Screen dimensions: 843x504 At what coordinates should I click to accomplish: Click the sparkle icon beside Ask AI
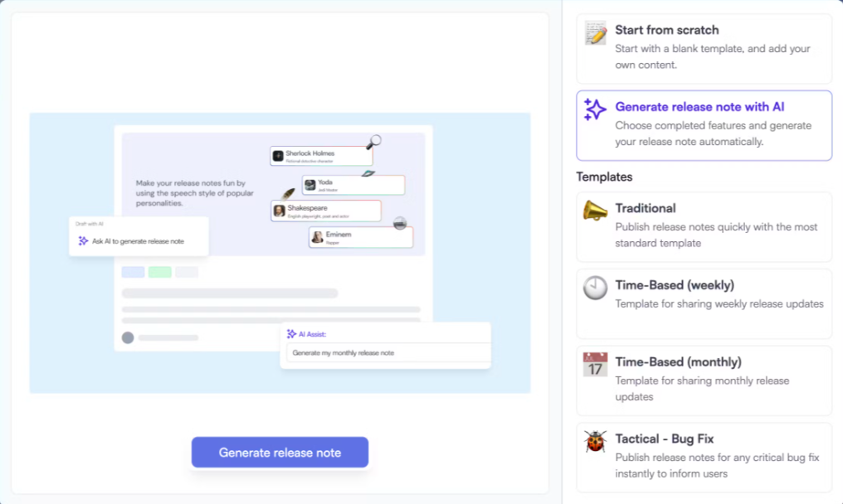pyautogui.click(x=83, y=240)
